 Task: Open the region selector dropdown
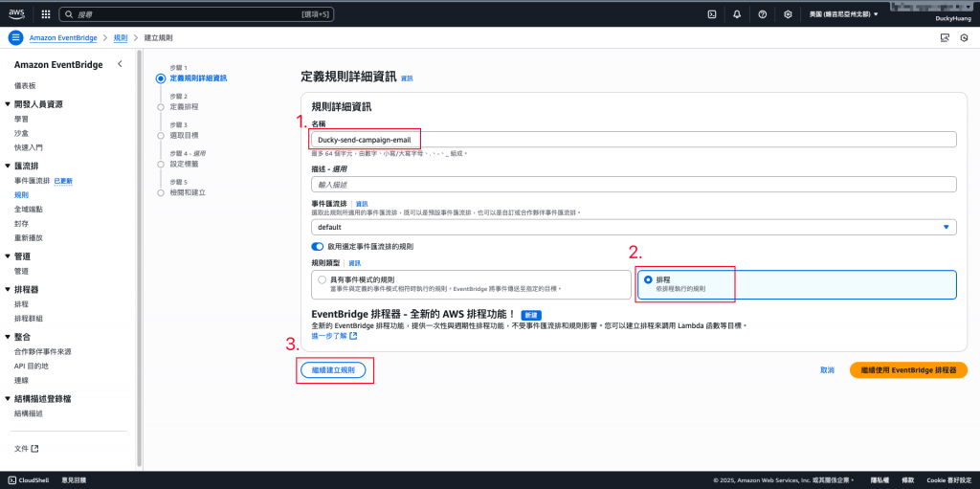843,13
